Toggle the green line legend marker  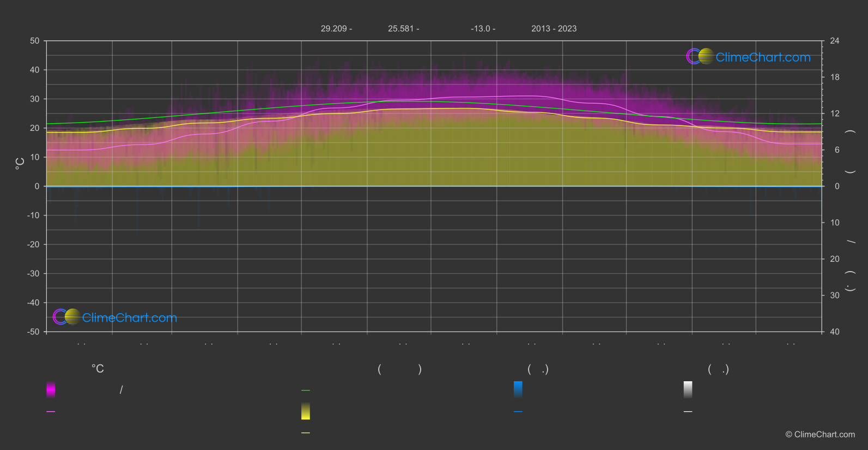point(306,391)
